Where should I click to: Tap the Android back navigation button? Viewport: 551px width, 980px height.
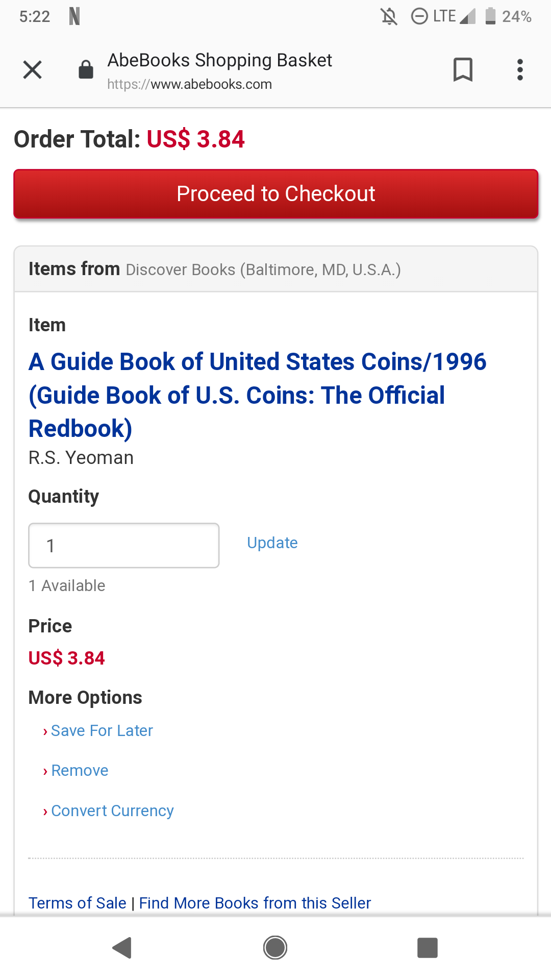[x=122, y=948]
